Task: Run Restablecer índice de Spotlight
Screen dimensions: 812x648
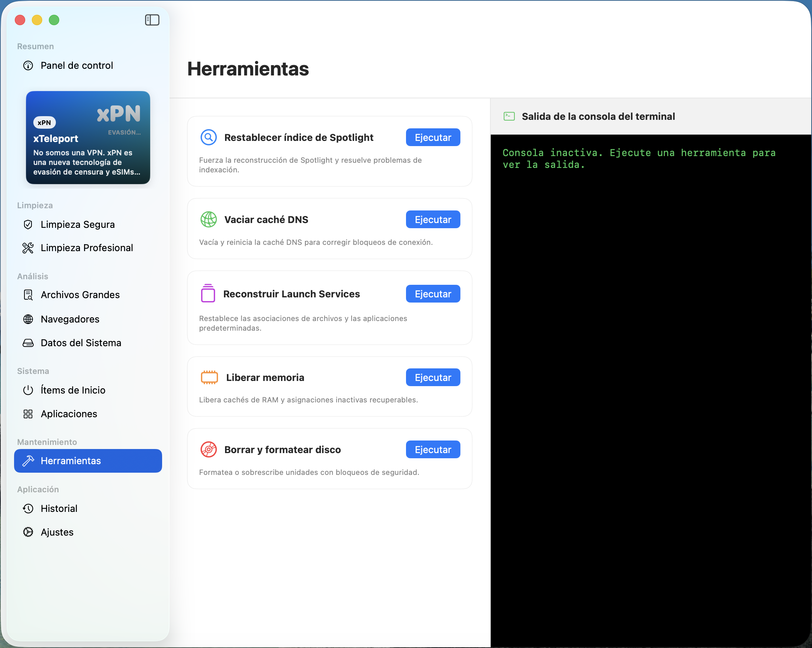Action: coord(433,137)
